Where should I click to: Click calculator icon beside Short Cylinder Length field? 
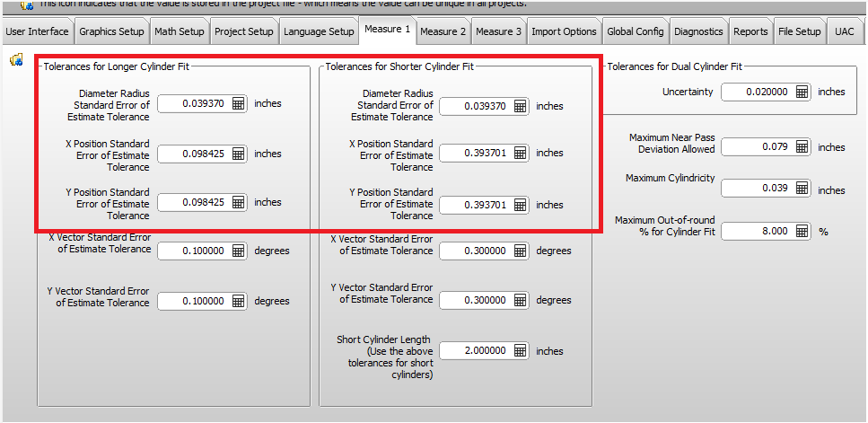(521, 350)
